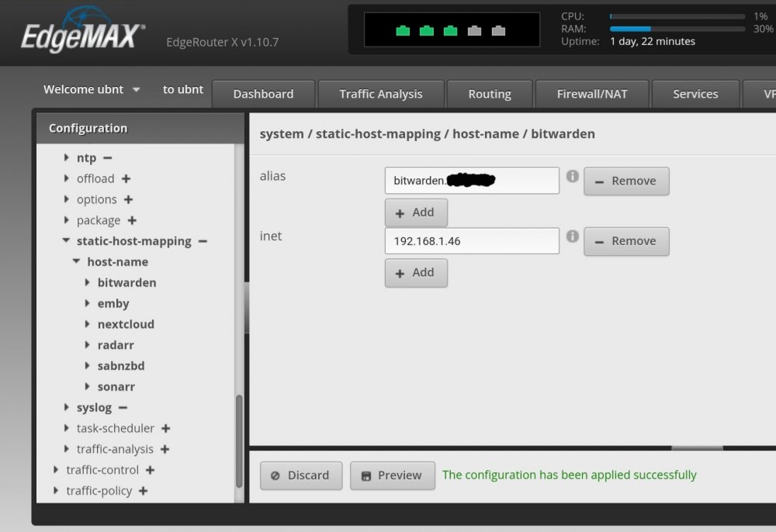Screen dimensions: 776x532
Task: Click the info icon beside inet field
Action: [x=572, y=237]
